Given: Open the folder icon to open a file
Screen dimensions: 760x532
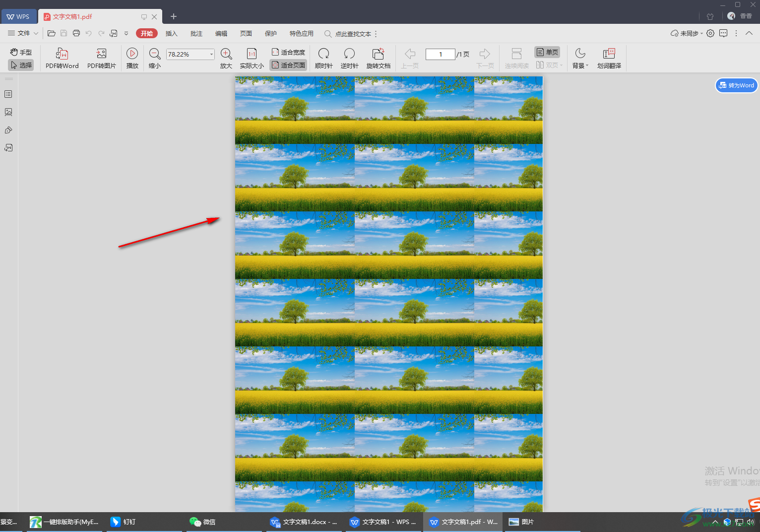Looking at the screenshot, I should 51,33.
